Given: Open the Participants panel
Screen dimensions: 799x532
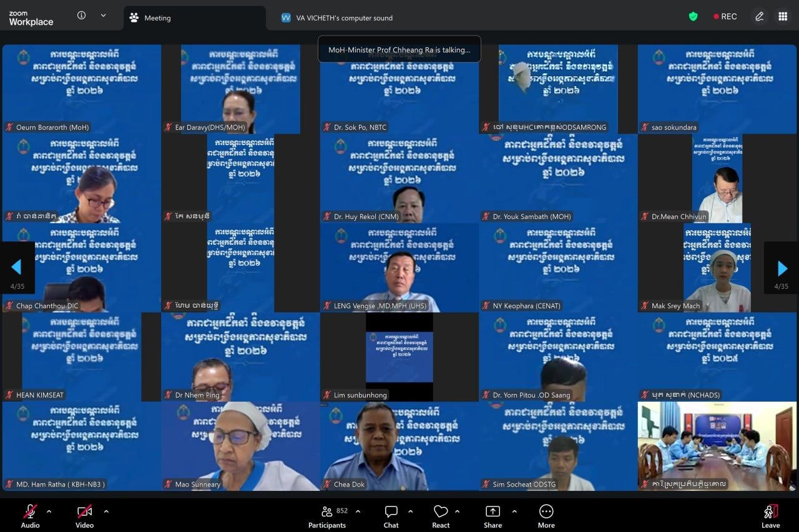Looking at the screenshot, I should [327, 516].
